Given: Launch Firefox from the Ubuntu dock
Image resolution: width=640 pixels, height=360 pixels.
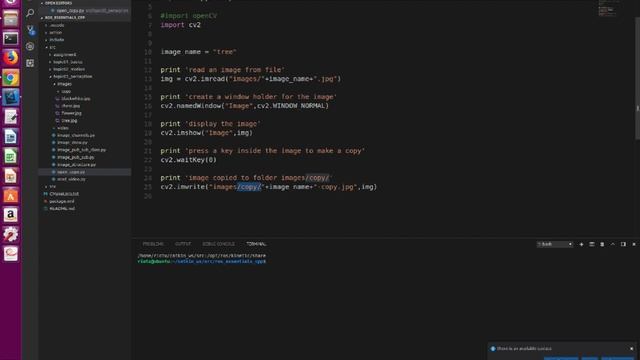Looking at the screenshot, I should pyautogui.click(x=11, y=58).
